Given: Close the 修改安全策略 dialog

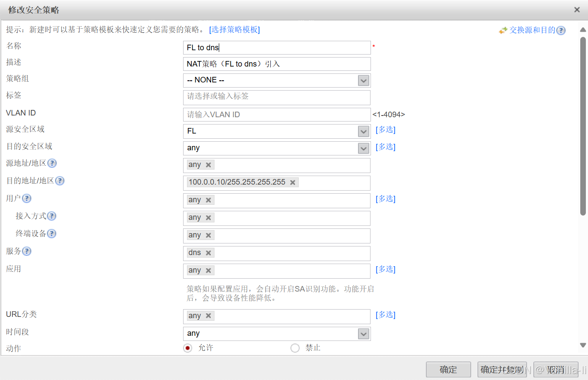Looking at the screenshot, I should coord(577,9).
